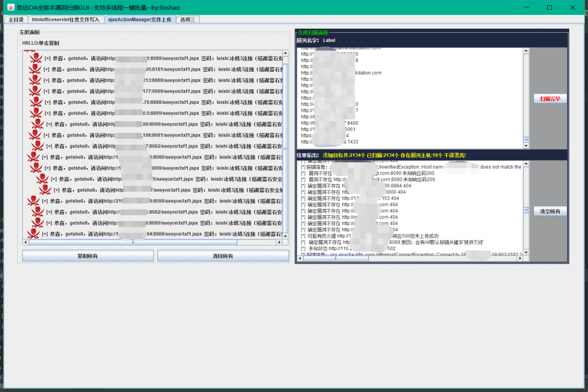Click log line ending with .153 404
Screen dimensions: 588x392
(350, 198)
